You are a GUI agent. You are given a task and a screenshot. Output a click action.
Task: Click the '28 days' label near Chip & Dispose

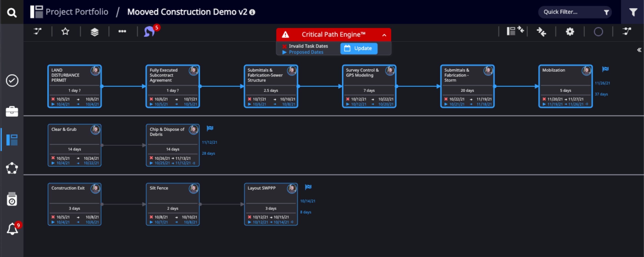click(x=208, y=153)
